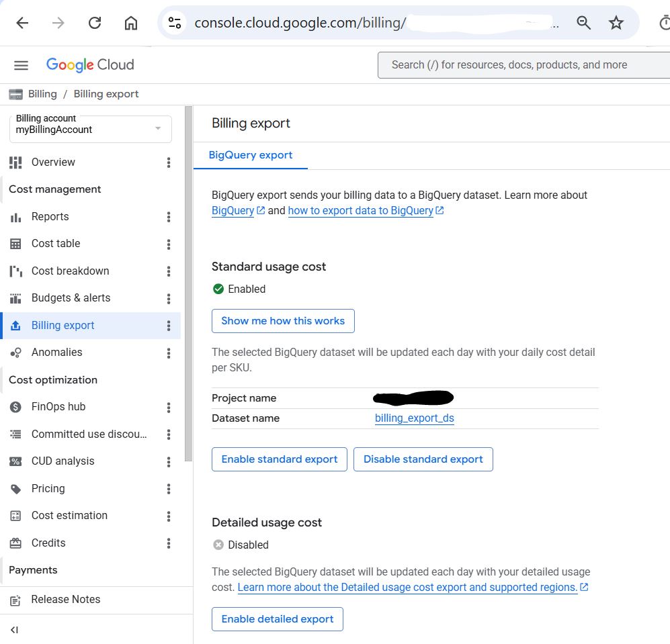Click the FinOps hub dollar icon
Screen dimensions: 670x644
tap(15, 407)
